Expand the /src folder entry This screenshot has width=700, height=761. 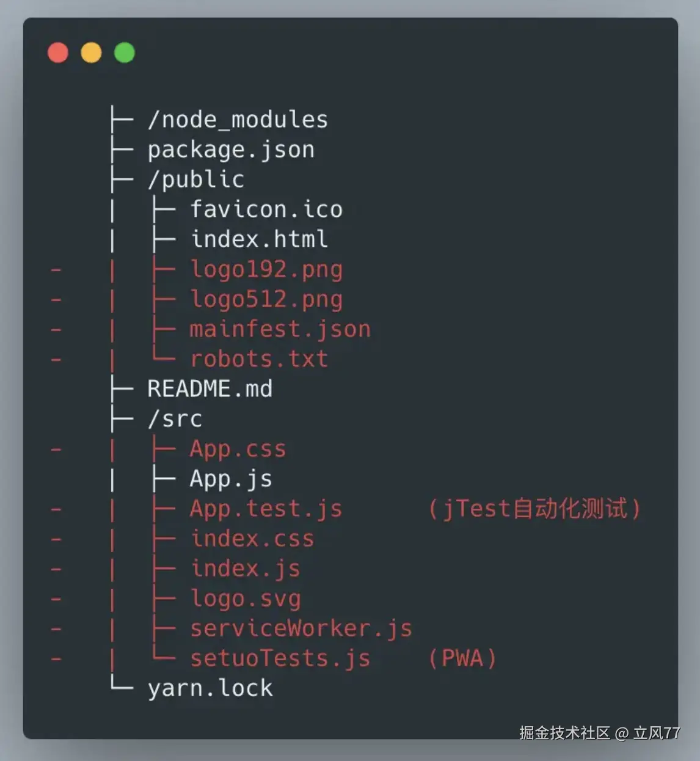(x=175, y=419)
